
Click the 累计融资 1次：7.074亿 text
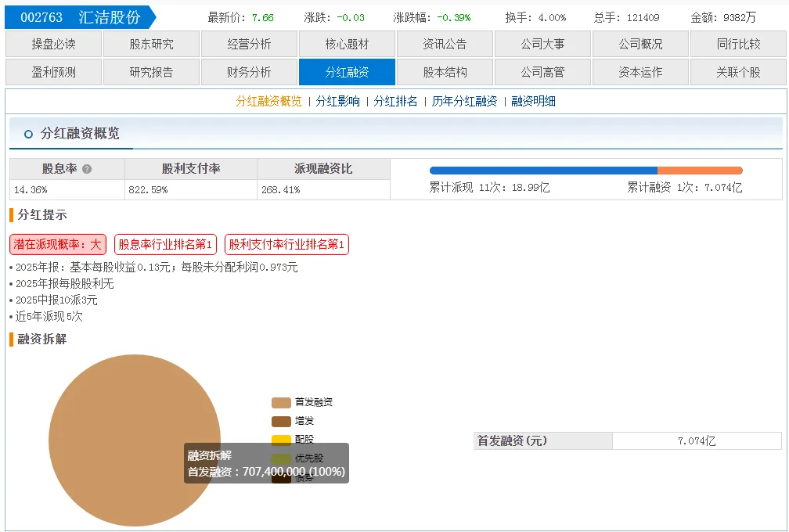[x=684, y=188]
